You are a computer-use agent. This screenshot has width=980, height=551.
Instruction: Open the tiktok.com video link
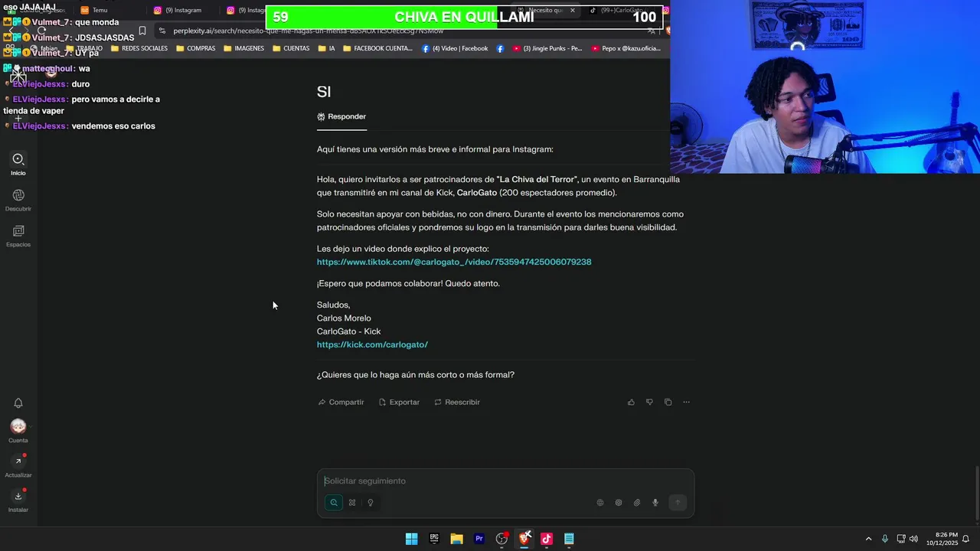[454, 262]
